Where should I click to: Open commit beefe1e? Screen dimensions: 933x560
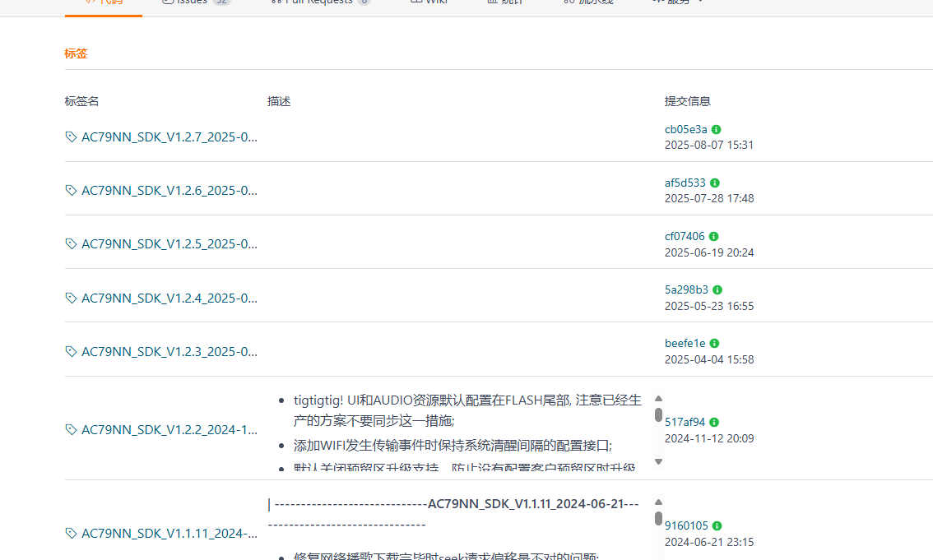tap(685, 343)
